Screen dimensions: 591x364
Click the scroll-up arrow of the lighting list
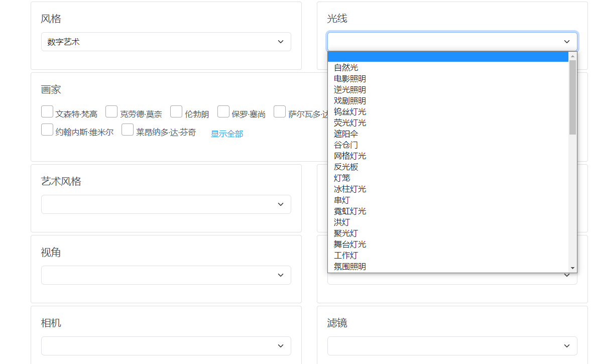point(572,56)
